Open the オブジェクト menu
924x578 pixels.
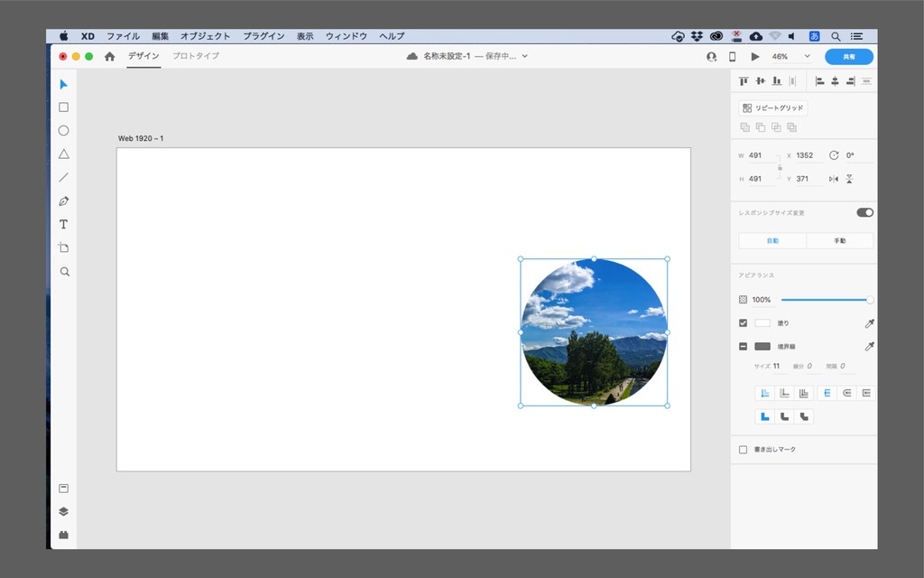[205, 36]
